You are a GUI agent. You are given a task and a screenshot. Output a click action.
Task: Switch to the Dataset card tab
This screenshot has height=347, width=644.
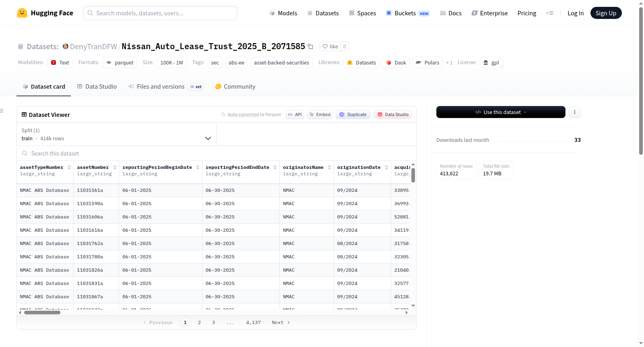pyautogui.click(x=43, y=86)
